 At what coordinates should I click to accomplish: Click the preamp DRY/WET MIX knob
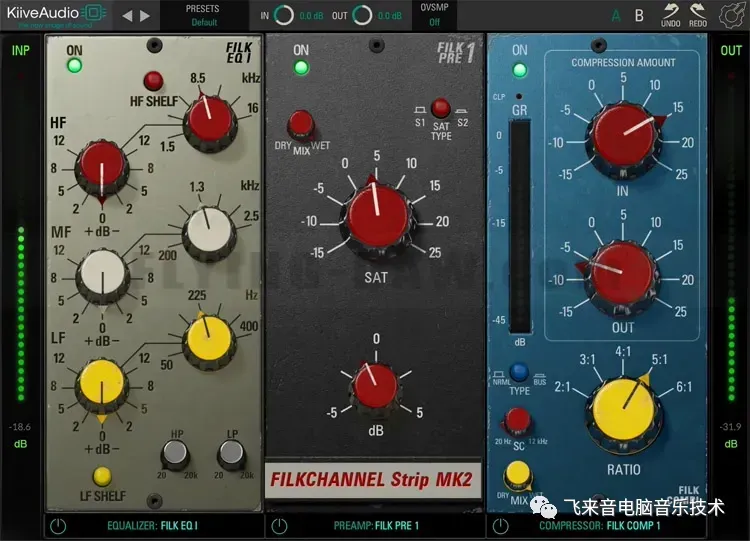tap(301, 125)
